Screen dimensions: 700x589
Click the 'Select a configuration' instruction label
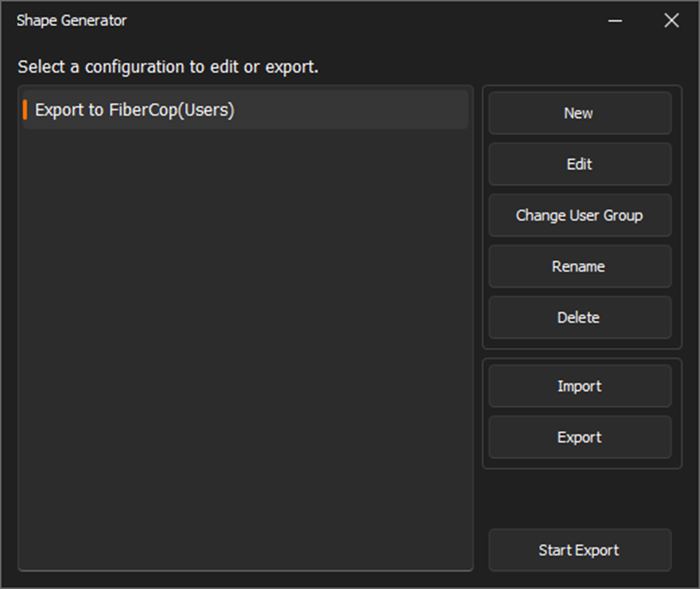point(168,67)
